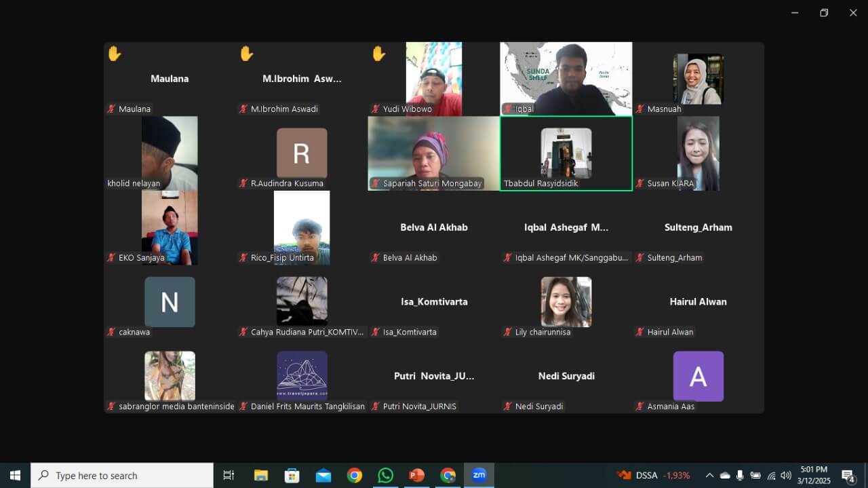The height and width of the screenshot is (488, 868).
Task: Select Tbabdul Rasyidsidik's highlighted video tile
Action: click(566, 153)
